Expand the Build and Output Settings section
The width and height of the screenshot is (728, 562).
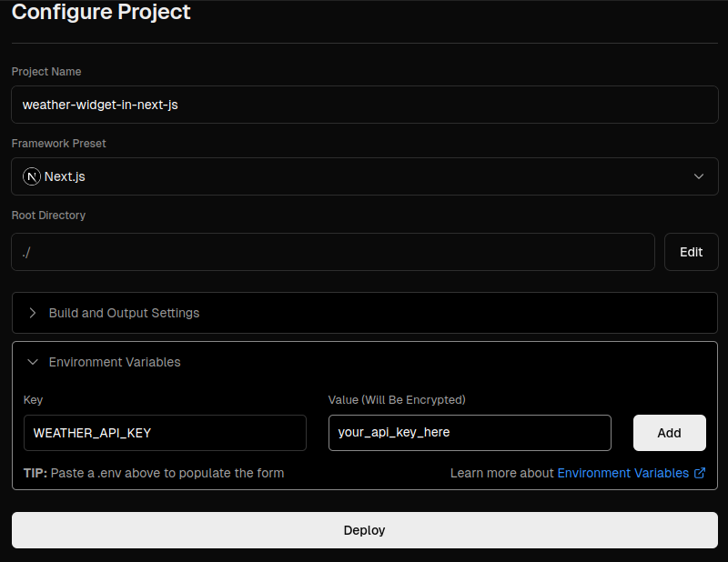click(124, 313)
